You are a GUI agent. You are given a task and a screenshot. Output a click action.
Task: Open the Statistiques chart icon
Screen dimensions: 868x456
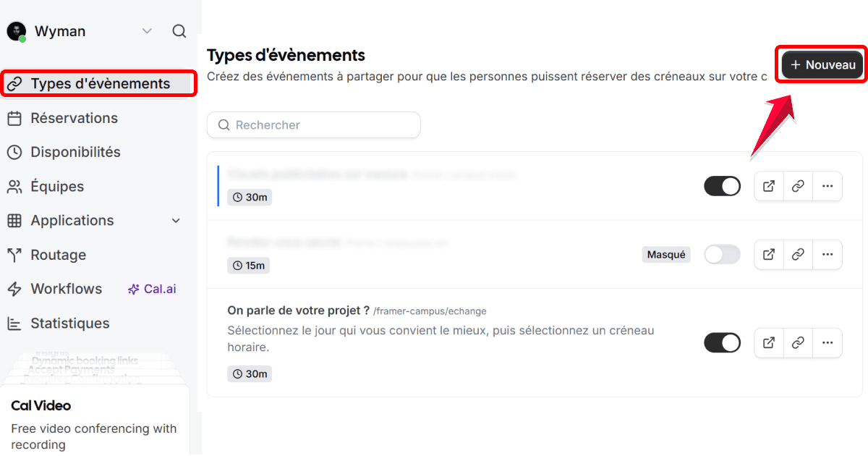click(14, 323)
